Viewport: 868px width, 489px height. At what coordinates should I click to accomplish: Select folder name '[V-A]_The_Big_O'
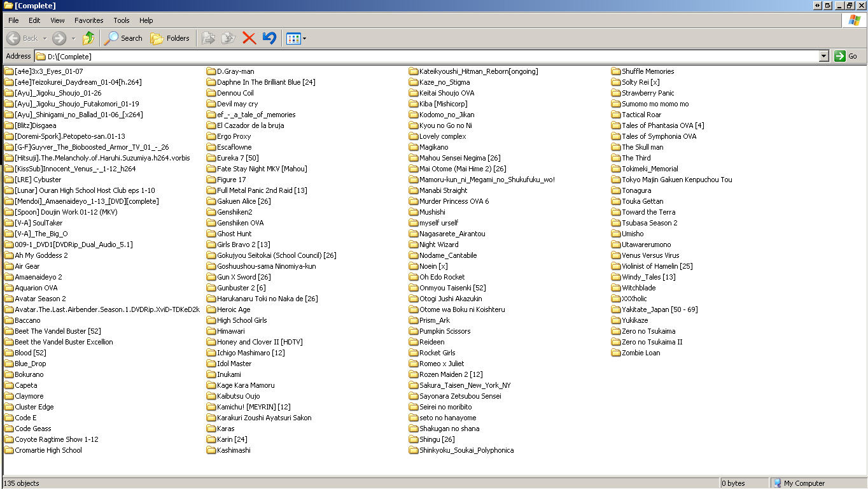pyautogui.click(x=41, y=234)
